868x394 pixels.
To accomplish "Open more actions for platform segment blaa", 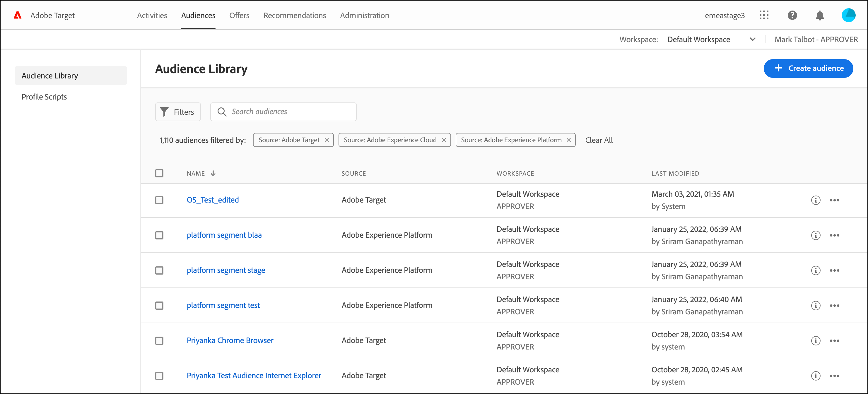I will pos(834,235).
